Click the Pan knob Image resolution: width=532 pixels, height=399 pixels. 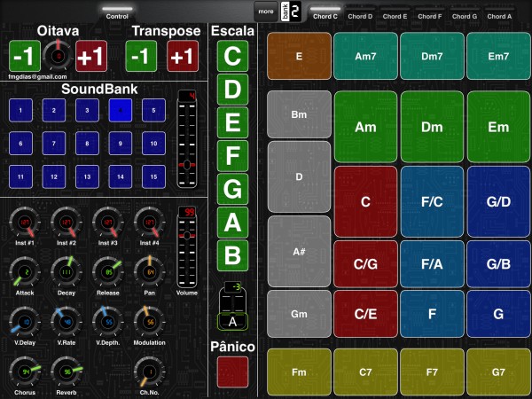(x=150, y=272)
